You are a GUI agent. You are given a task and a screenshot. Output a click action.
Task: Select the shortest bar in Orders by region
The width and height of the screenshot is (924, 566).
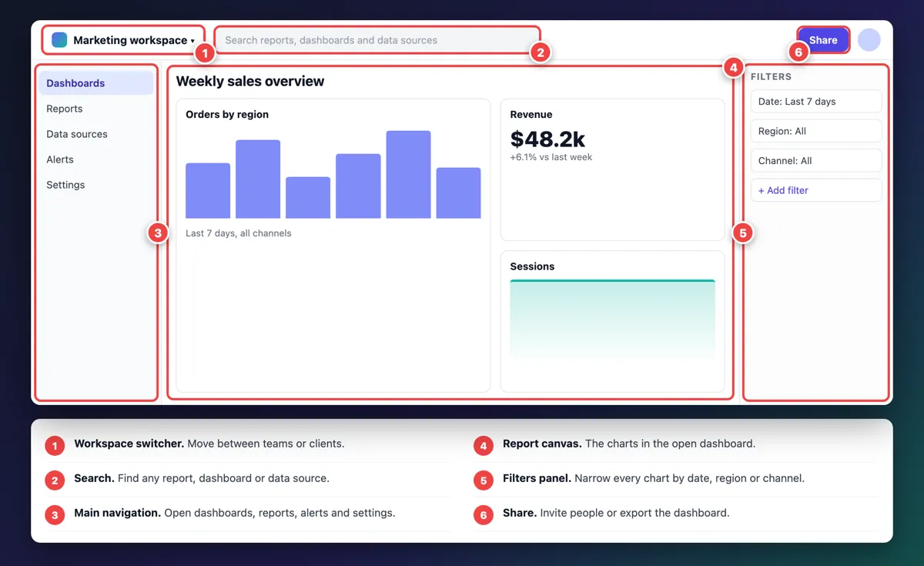click(308, 197)
